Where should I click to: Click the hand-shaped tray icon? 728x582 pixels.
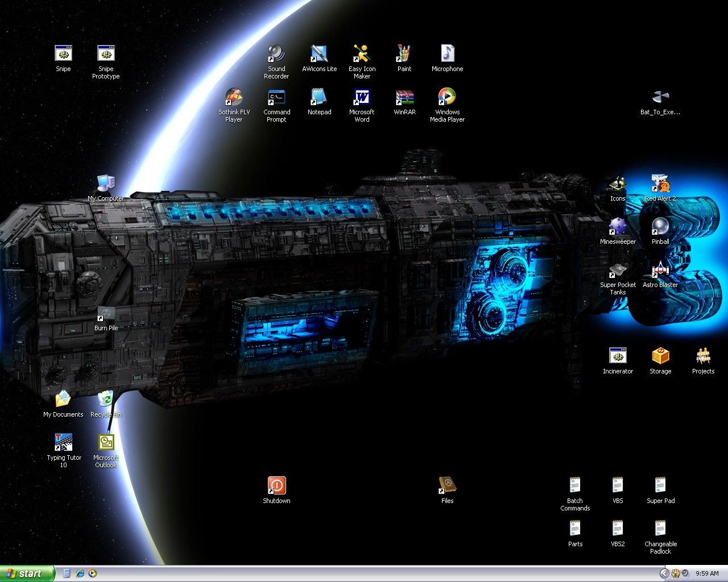pyautogui.click(x=676, y=573)
